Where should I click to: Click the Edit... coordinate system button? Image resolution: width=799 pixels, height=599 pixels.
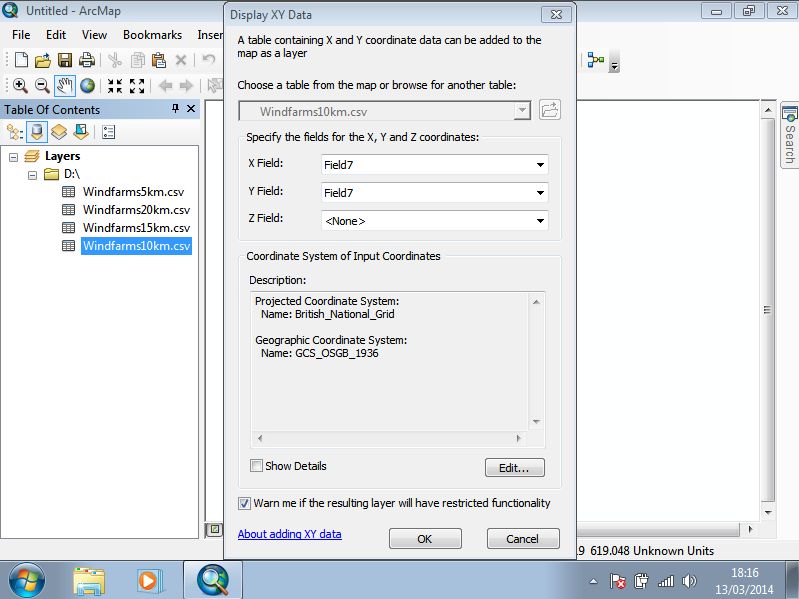click(515, 468)
